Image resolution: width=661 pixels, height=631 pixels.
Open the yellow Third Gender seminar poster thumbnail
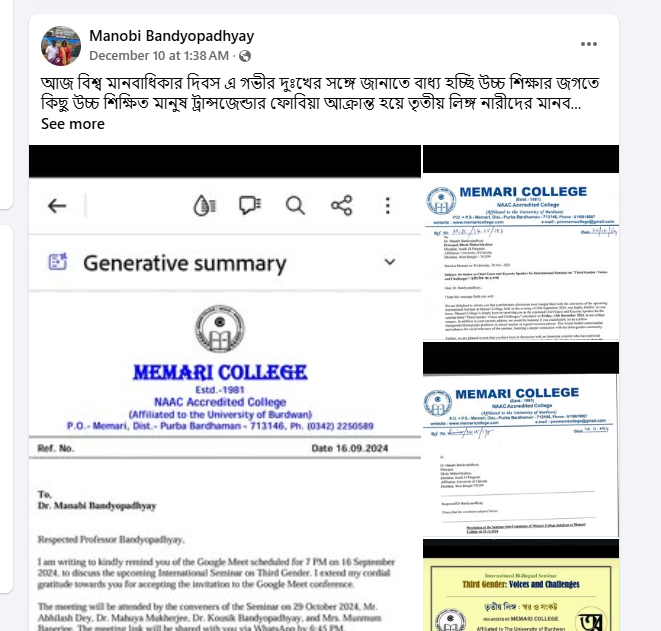[521, 585]
